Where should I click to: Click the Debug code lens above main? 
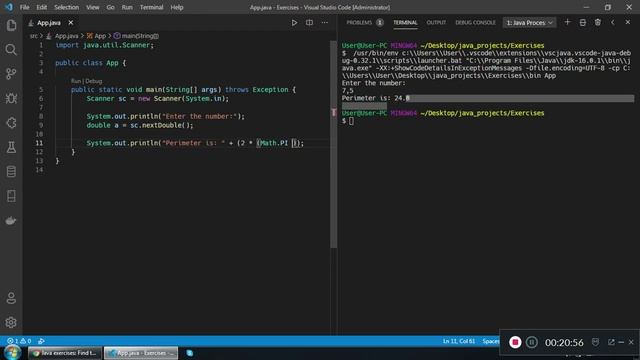(94, 81)
